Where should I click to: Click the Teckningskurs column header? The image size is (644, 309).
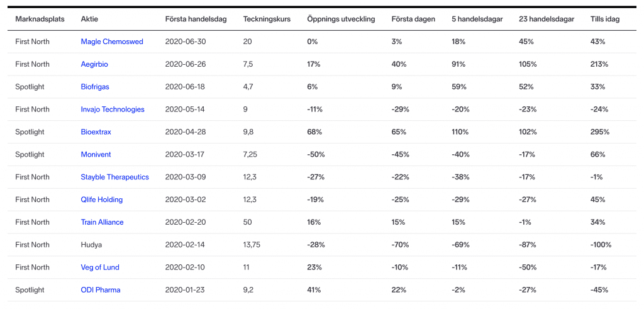click(x=267, y=19)
